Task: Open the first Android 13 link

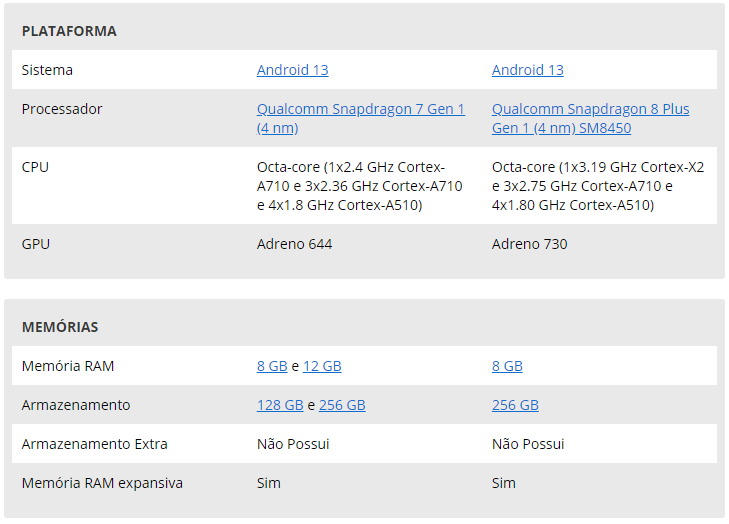Action: (292, 70)
